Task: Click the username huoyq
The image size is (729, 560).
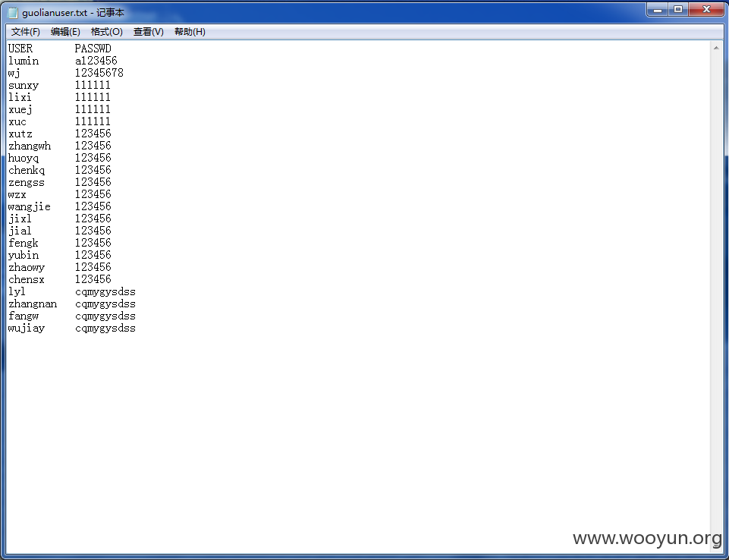Action: coord(24,158)
